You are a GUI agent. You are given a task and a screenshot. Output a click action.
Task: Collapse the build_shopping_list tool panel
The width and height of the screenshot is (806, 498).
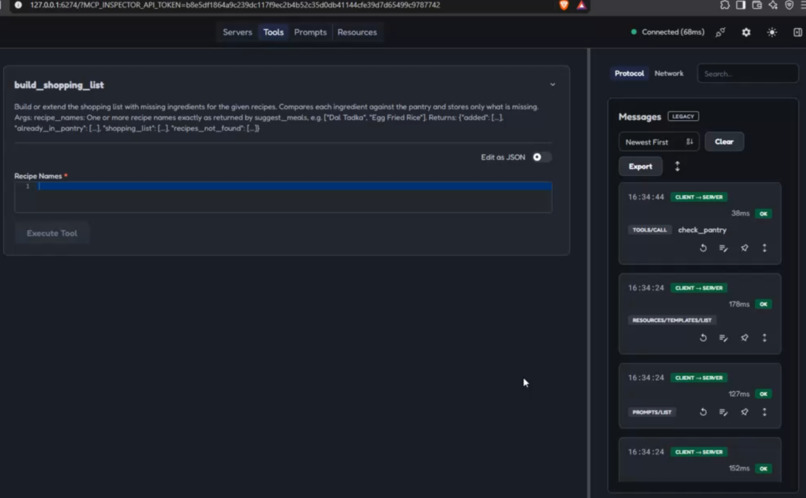coord(553,85)
